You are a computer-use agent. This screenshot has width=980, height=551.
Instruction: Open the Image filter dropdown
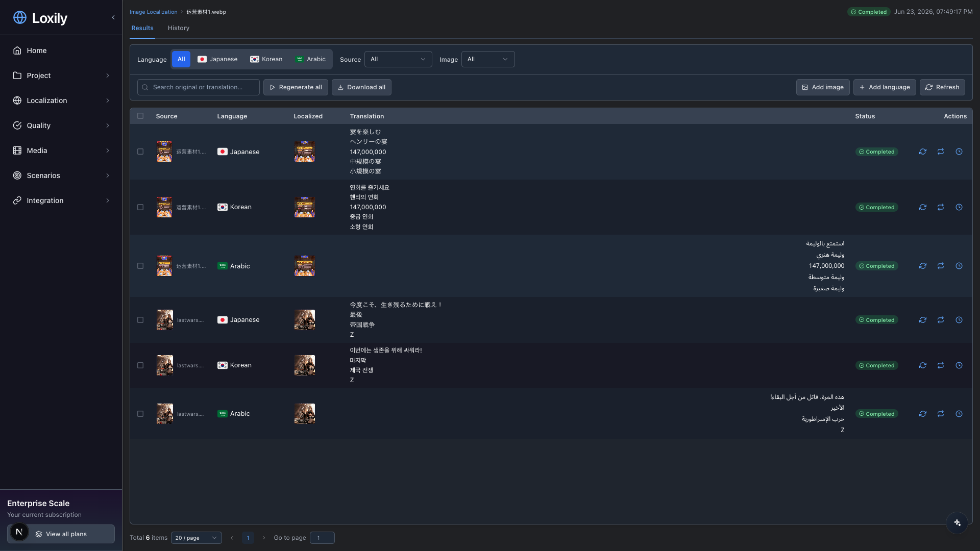pos(488,59)
